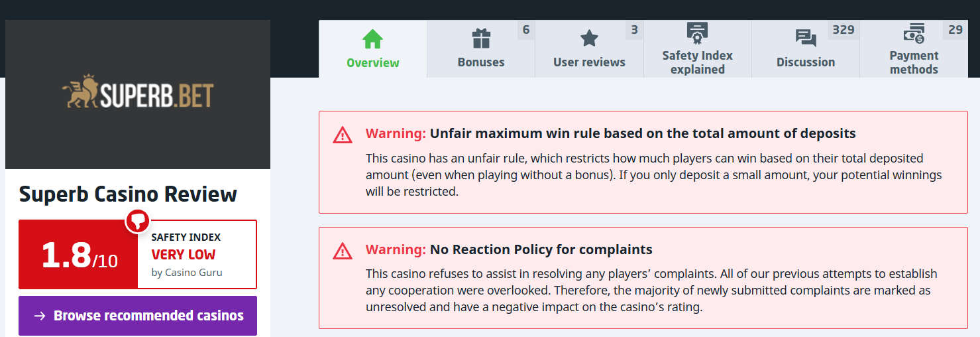Click the red thumbs-down rating badge
Image resolution: width=980 pixels, height=337 pixels.
138,220
